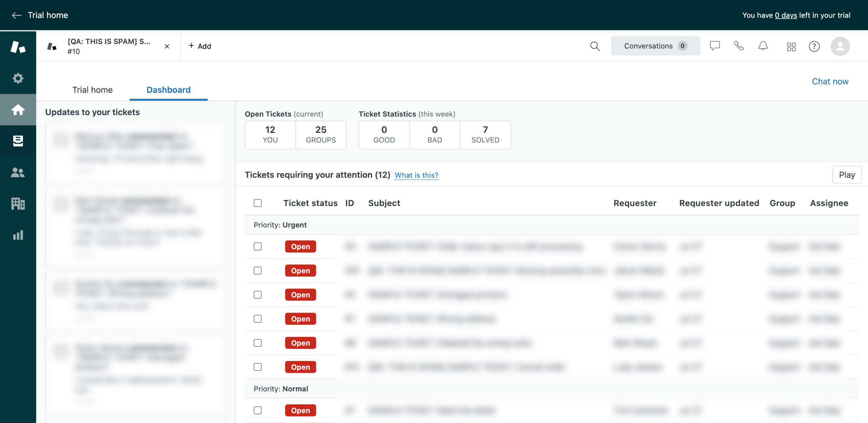Open the Zendesk products grid icon

[791, 46]
